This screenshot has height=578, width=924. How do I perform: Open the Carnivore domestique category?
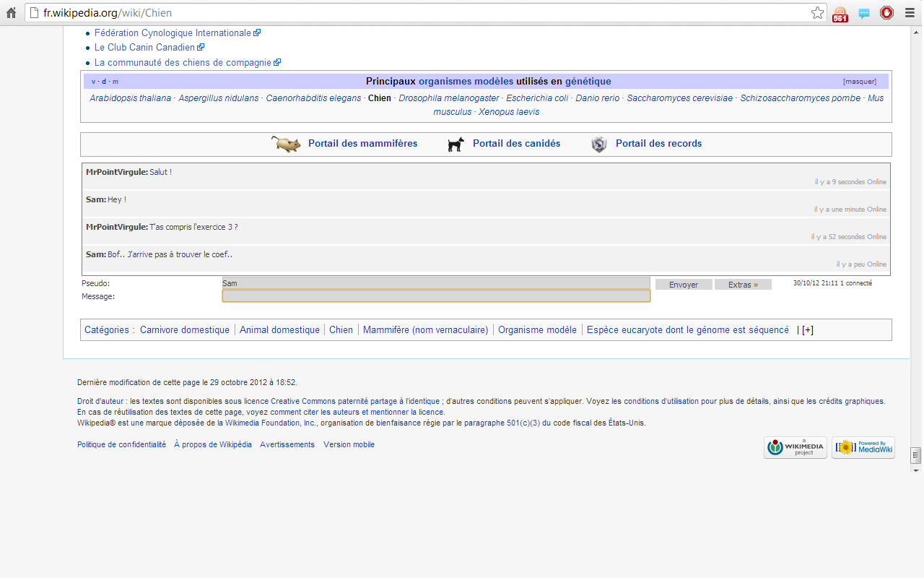185,330
